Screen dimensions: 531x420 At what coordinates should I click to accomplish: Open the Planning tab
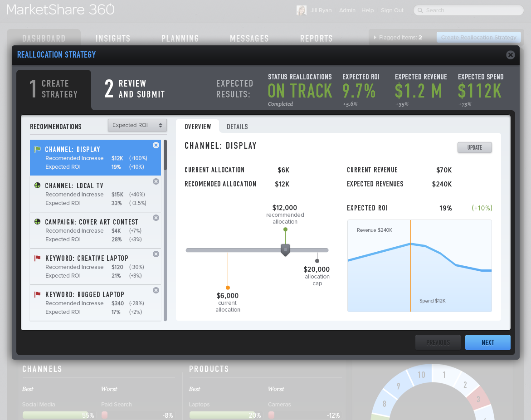coord(180,38)
